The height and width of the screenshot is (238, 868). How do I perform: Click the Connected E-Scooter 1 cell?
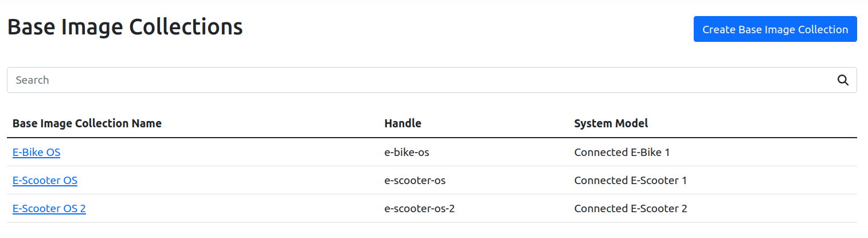point(631,181)
